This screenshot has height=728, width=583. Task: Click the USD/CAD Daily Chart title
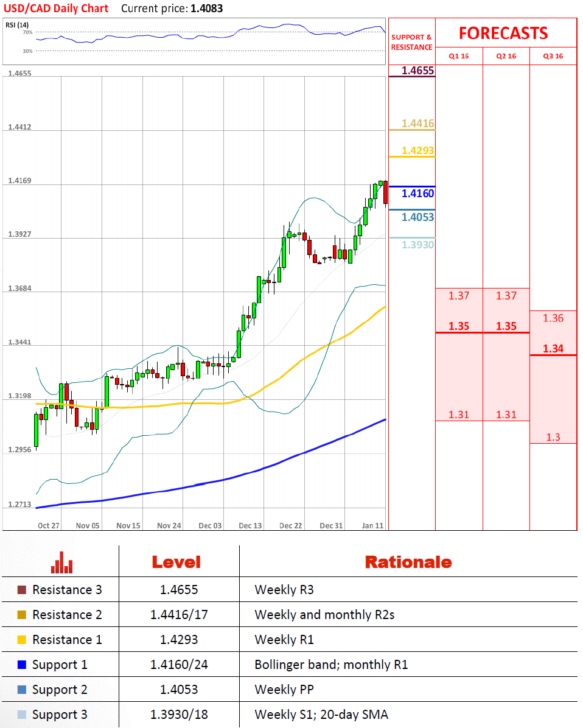(55, 9)
